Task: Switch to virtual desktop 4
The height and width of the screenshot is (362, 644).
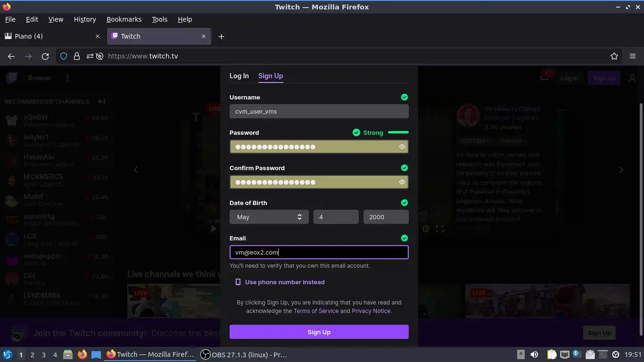Action: coord(55,355)
